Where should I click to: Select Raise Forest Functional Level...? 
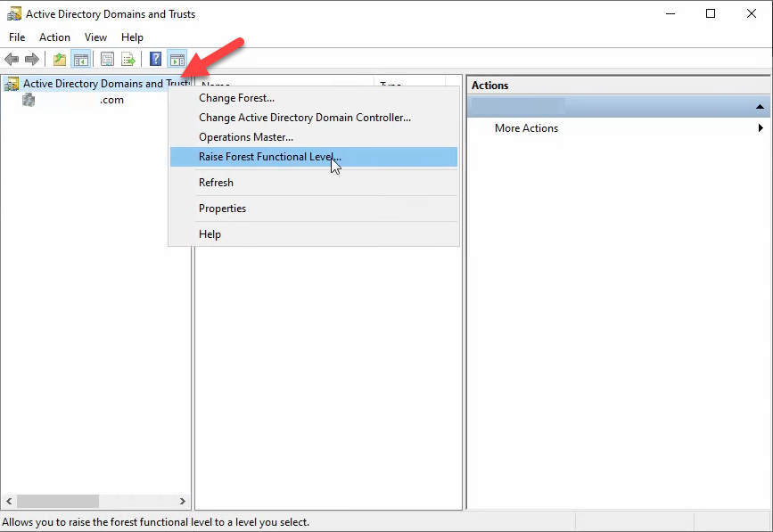click(x=314, y=157)
